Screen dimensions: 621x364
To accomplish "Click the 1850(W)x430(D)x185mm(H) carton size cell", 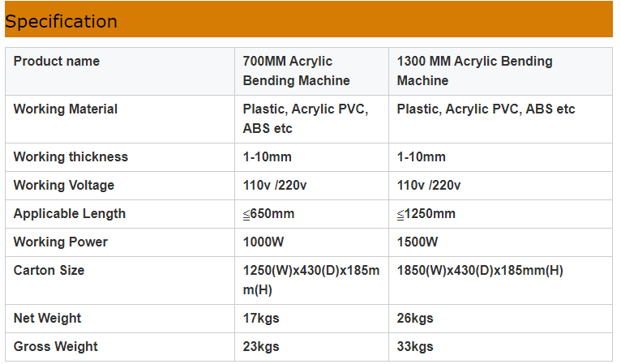I will click(479, 271).
